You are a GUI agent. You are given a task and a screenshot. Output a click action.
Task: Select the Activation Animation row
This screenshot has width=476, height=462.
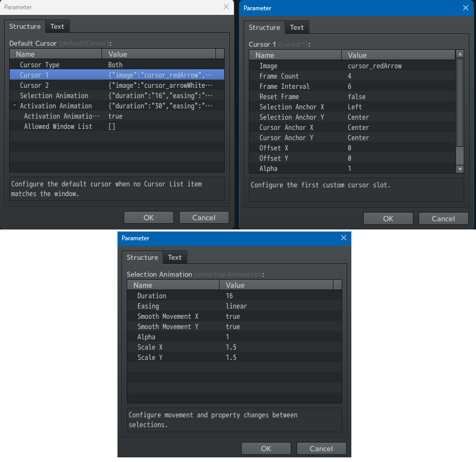click(117, 106)
